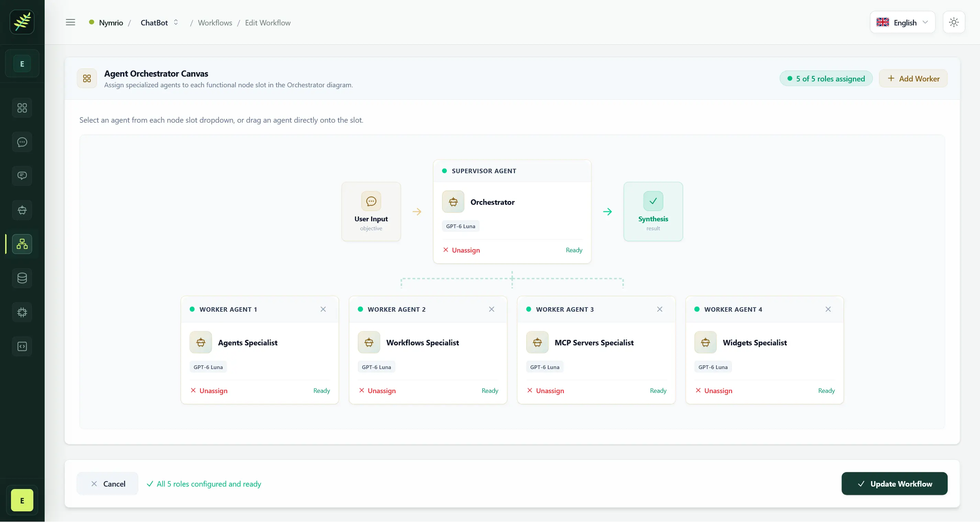Unassign the Workflows Specialist
Viewport: 980px width, 522px height.
click(377, 391)
